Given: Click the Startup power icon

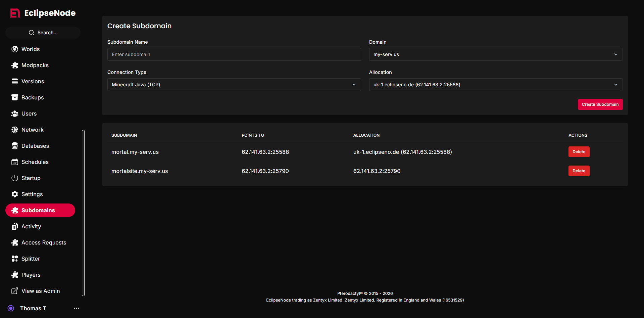Looking at the screenshot, I should (x=15, y=178).
